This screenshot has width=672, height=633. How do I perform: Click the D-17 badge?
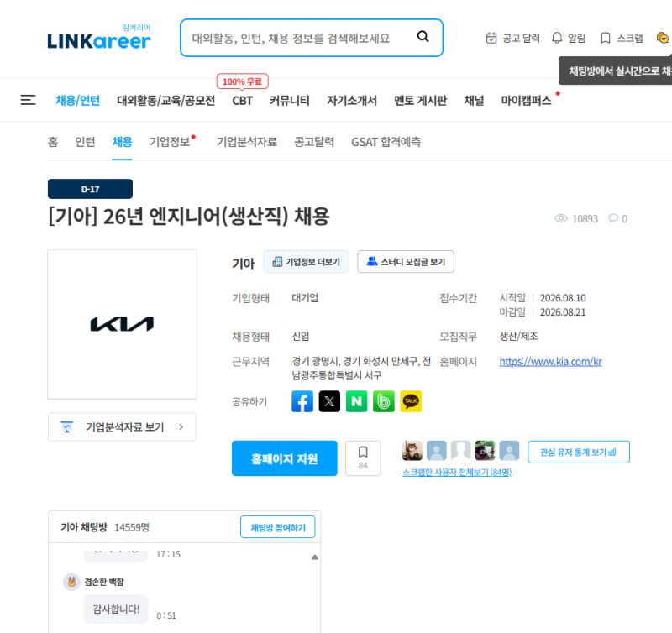click(90, 189)
